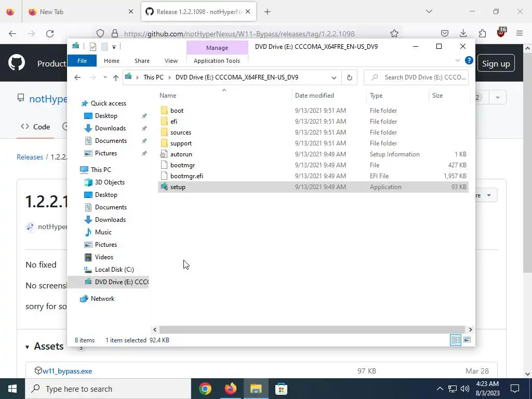
Task: Click This PC in the address breadcrumb
Action: (x=153, y=77)
